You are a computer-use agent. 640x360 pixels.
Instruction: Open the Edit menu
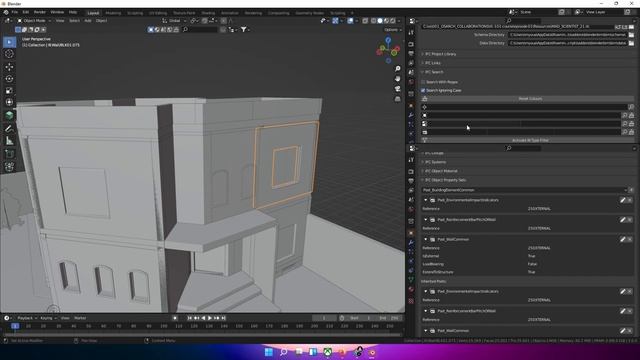point(26,12)
